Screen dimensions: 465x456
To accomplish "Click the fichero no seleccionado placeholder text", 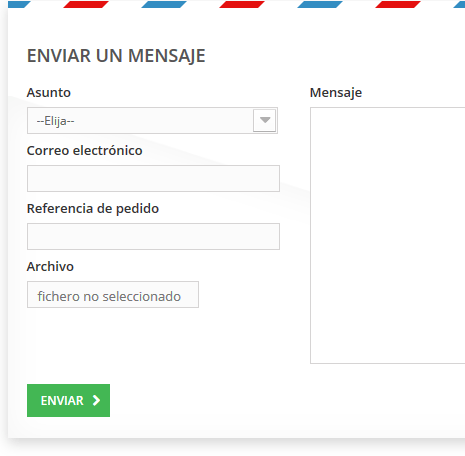I will [x=109, y=296].
